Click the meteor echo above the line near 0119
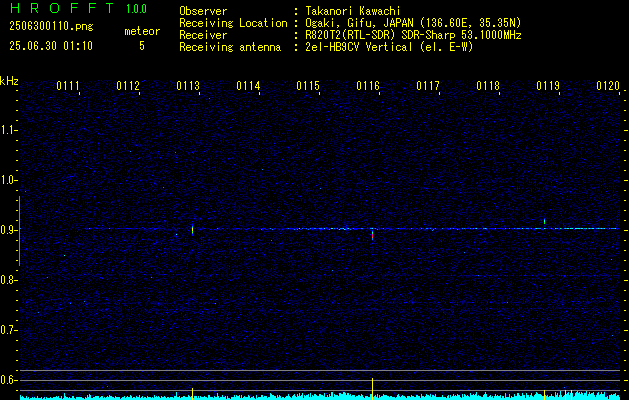This screenshot has height=400, width=629. (544, 221)
